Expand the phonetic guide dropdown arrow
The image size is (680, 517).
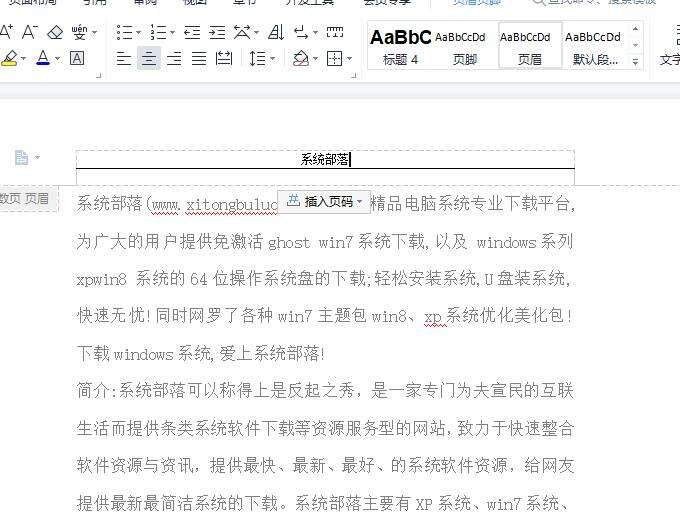point(95,33)
